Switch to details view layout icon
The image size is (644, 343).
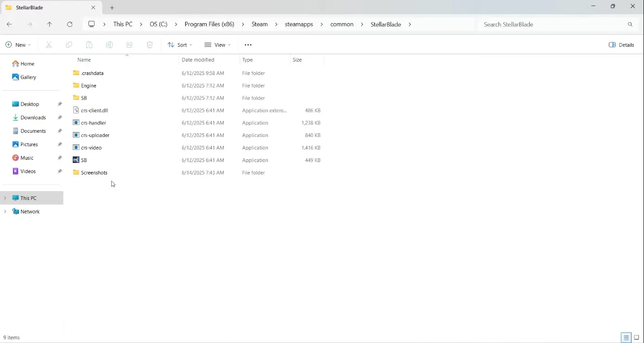(626, 337)
